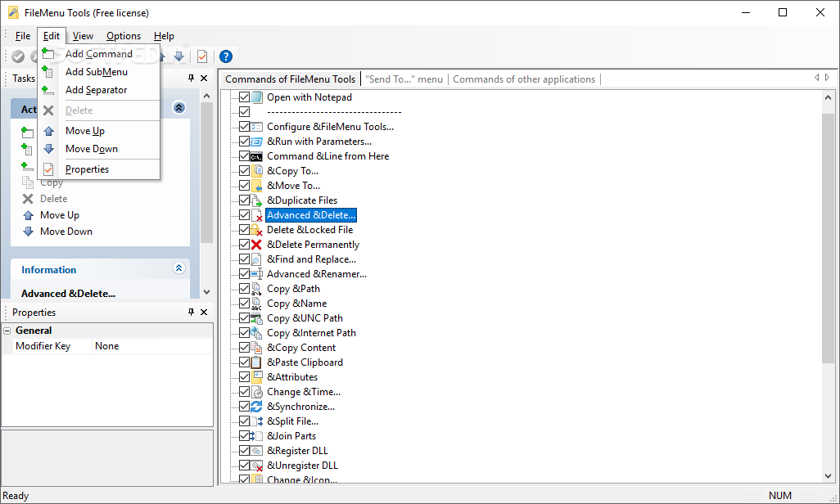Toggle the Copy To checkbox
840x504 pixels.
(244, 170)
